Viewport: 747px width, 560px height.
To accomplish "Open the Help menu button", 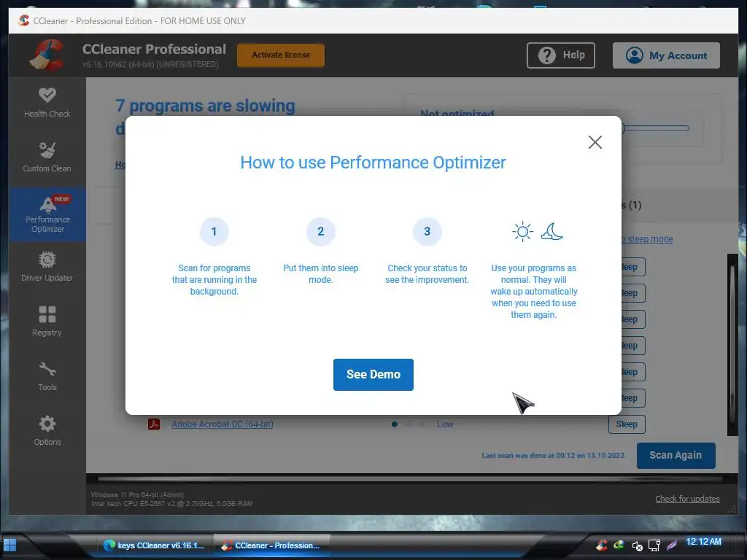I will (561, 55).
